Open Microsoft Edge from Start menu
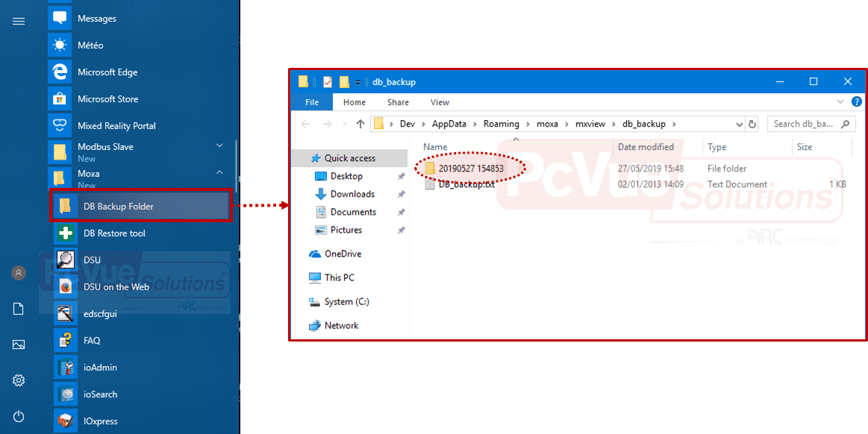The height and width of the screenshot is (434, 868). click(107, 72)
